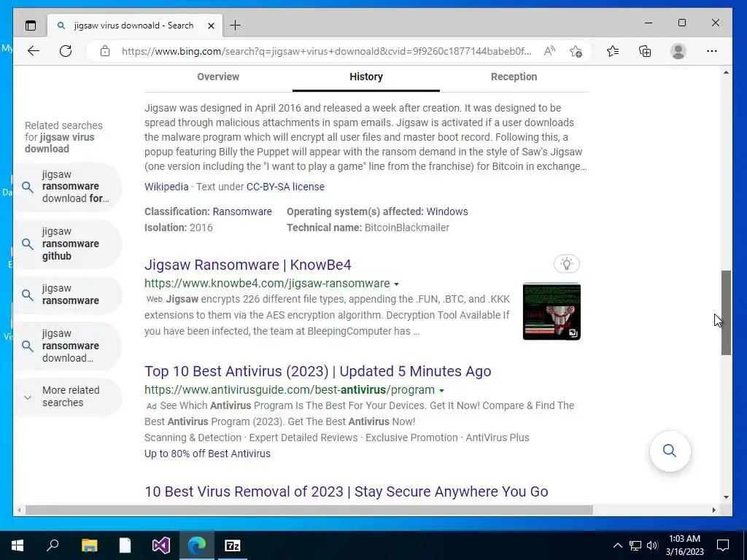747x560 pixels.
Task: Open a new tab with plus button
Action: point(236,26)
